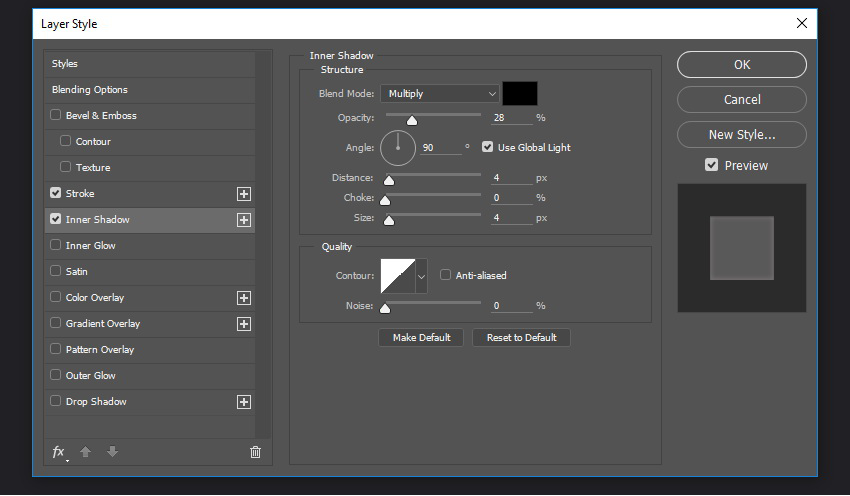This screenshot has height=496, width=850.
Task: Select the Outer Glow style entry
Action: click(150, 376)
